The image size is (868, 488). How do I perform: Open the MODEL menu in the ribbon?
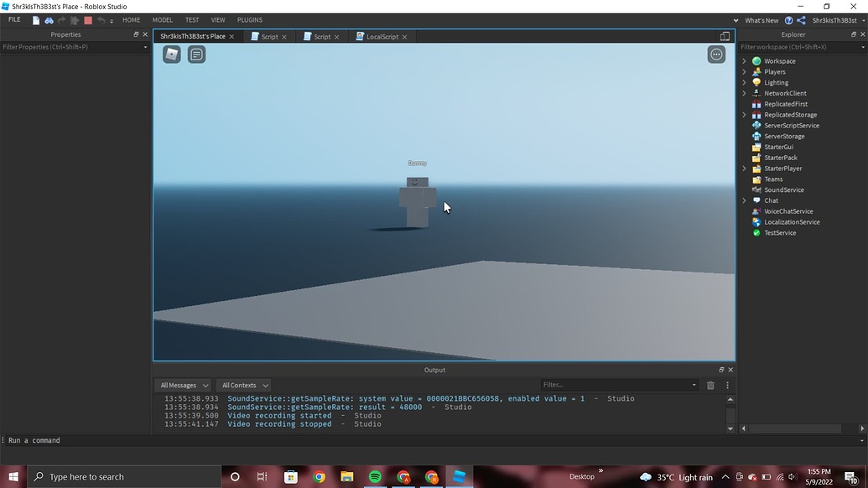[x=162, y=19]
